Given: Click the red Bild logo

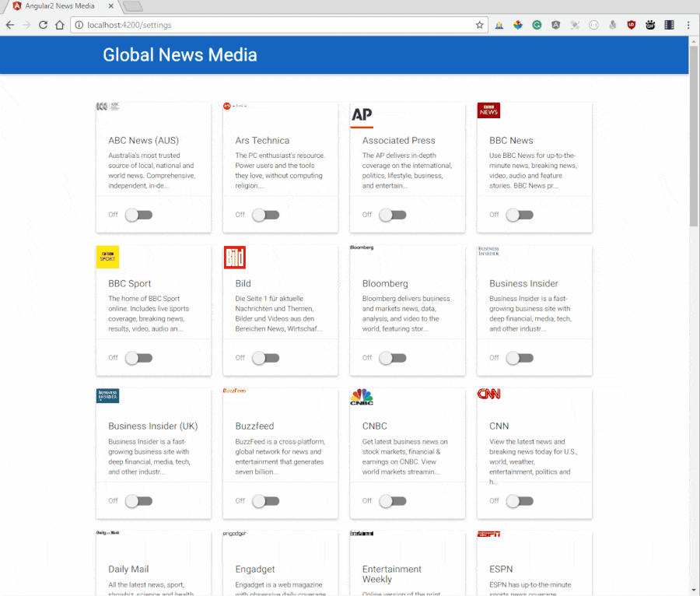Looking at the screenshot, I should pos(235,257).
